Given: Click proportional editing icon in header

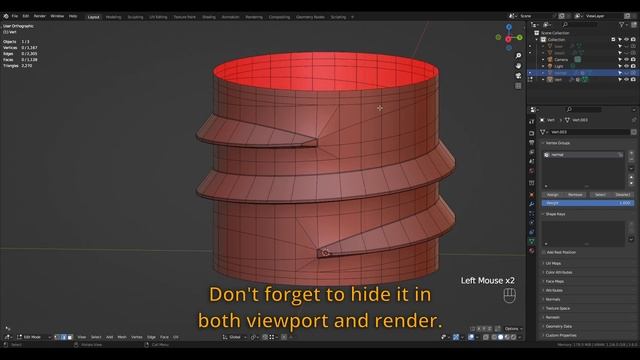Looking at the screenshot, I should pos(284,337).
